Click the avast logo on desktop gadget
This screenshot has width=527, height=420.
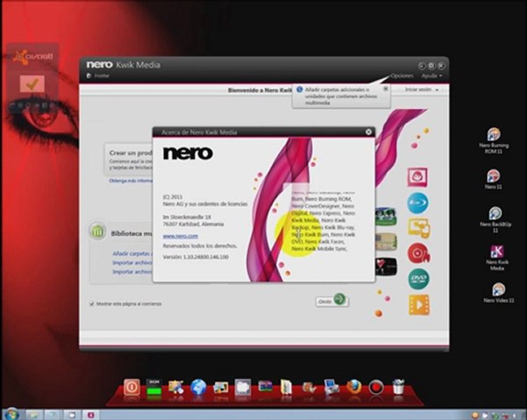coord(33,57)
